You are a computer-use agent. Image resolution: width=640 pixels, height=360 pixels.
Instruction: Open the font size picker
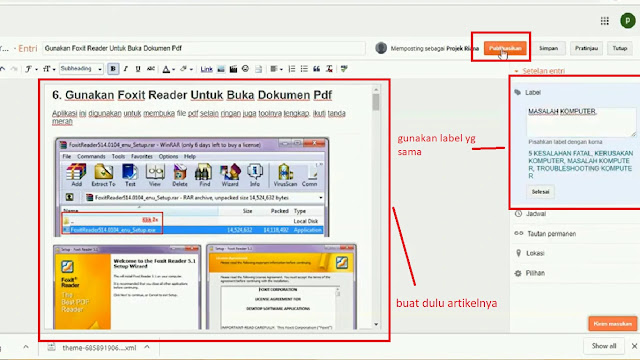point(49,69)
